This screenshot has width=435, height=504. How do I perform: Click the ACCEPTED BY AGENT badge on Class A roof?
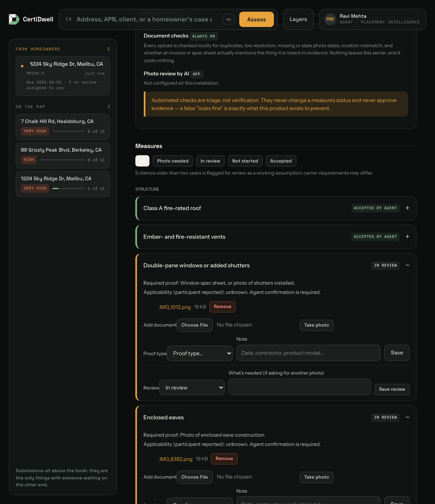tap(375, 208)
